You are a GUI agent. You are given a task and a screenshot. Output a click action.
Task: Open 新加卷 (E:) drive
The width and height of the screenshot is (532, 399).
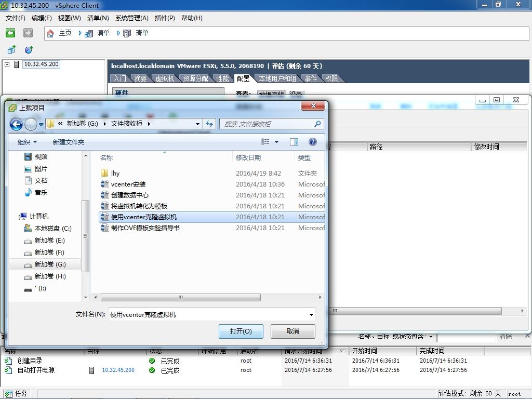tap(45, 241)
